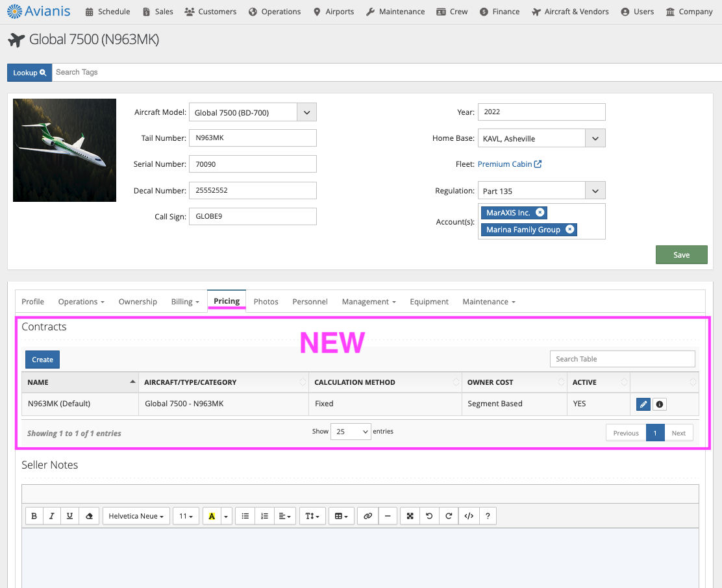The image size is (722, 588).
Task: Open the Finance menu
Action: [499, 12]
